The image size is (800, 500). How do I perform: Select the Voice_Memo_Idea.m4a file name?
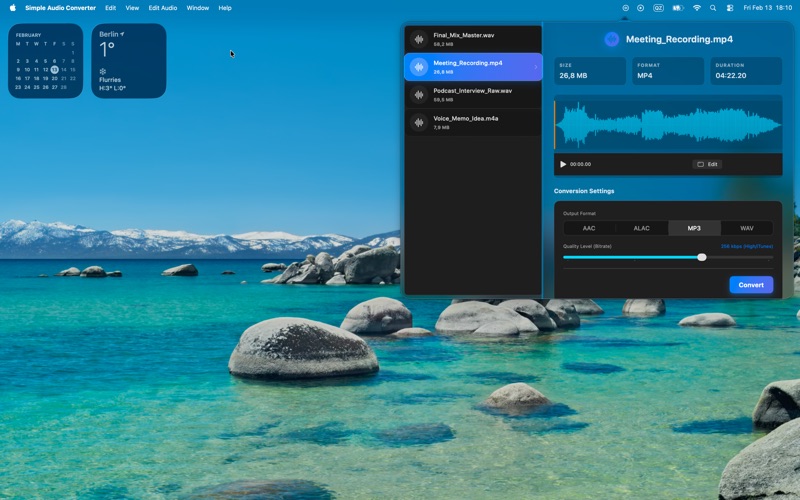point(465,118)
